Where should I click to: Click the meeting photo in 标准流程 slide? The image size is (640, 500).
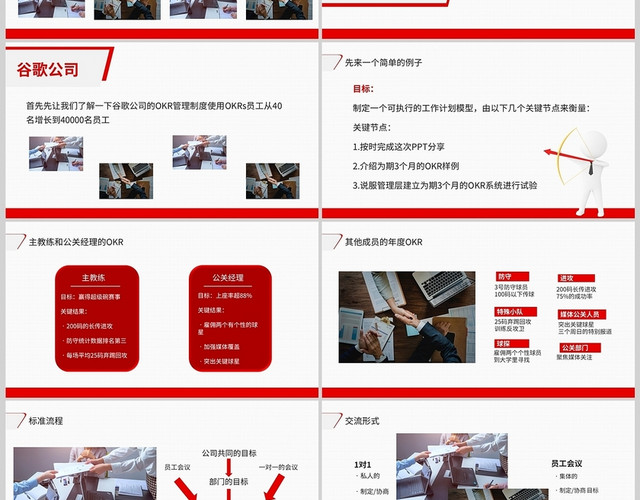click(x=85, y=473)
